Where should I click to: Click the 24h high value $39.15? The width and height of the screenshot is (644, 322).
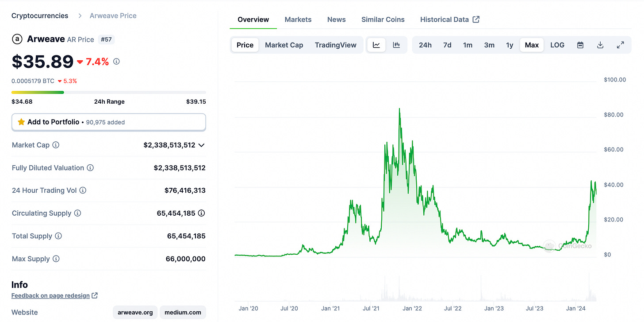pos(196,101)
